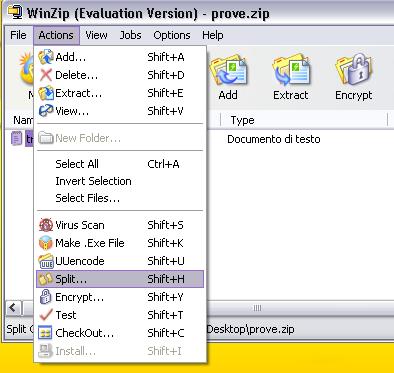394x373 pixels.
Task: Choose View... Shift+V menu entry
Action: [x=120, y=111]
